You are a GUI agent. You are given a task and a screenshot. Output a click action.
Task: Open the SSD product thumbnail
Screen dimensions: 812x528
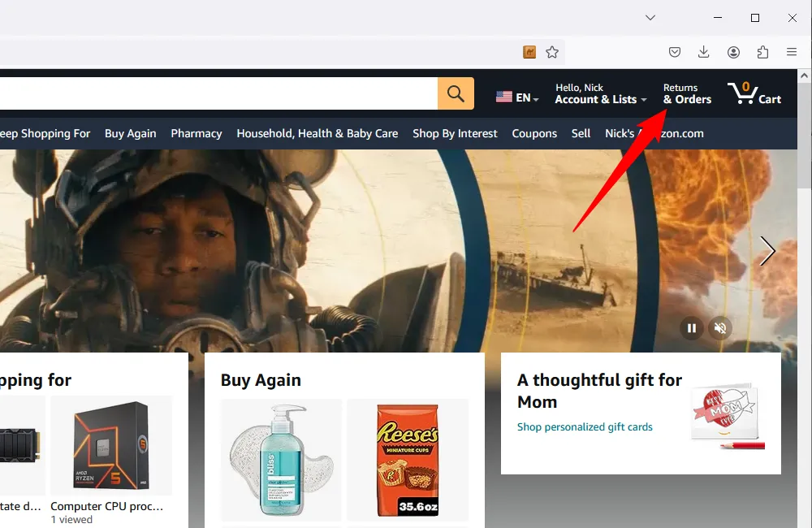[21, 445]
